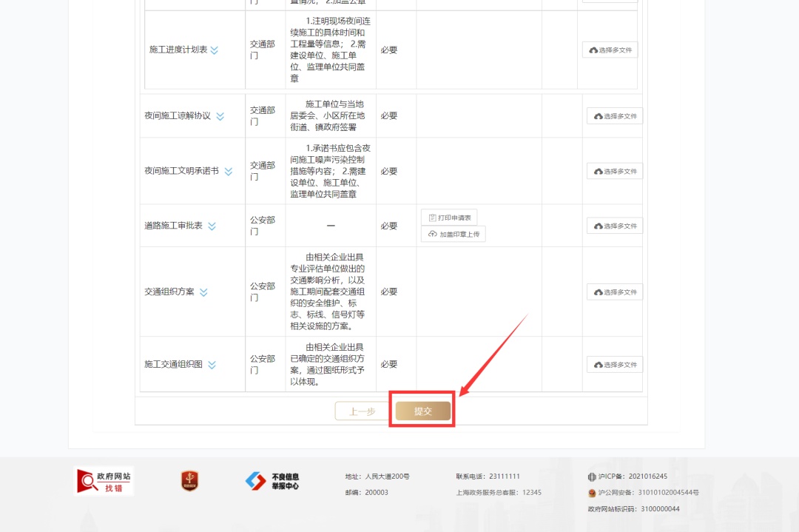Click 上海政务服务总客服: 12345 text
Image resolution: width=799 pixels, height=532 pixels.
(x=499, y=492)
